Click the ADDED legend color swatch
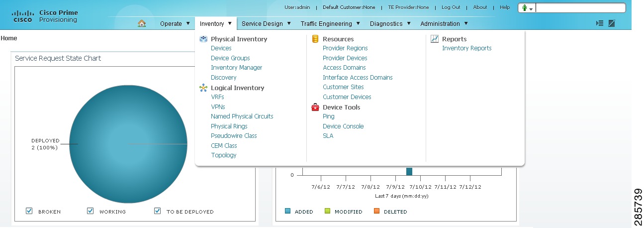Viewport: 644px width, 228px height. coord(287,212)
